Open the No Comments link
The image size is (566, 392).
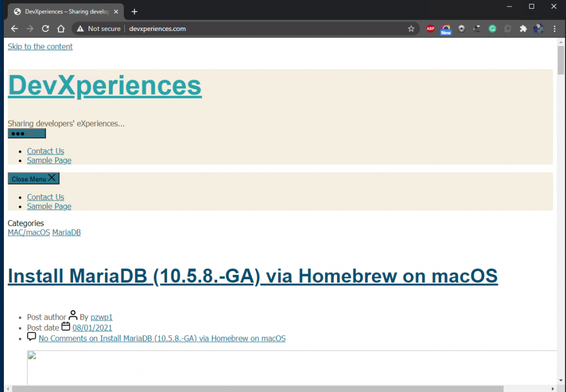pyautogui.click(x=162, y=338)
